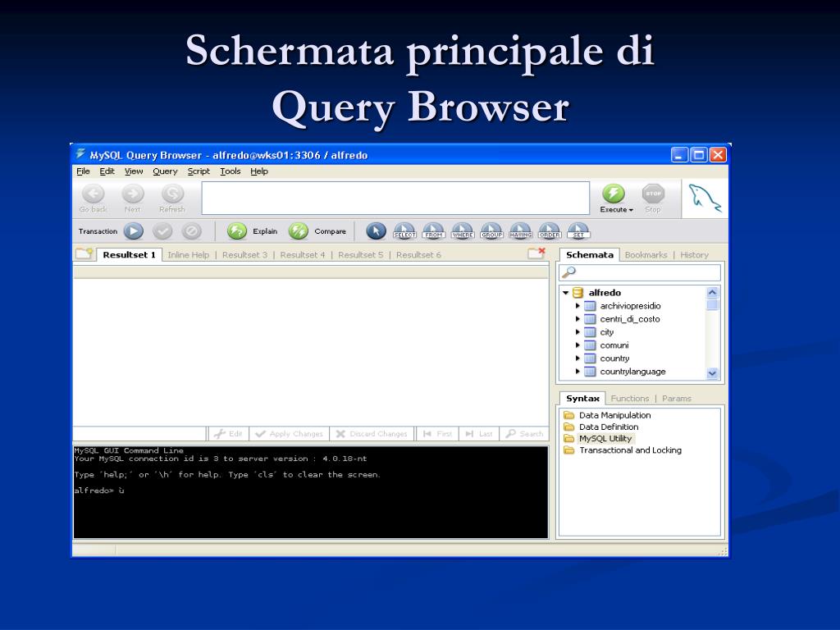Click the WHERE clause tool icon
Image resolution: width=840 pixels, height=630 pixels.
[463, 231]
